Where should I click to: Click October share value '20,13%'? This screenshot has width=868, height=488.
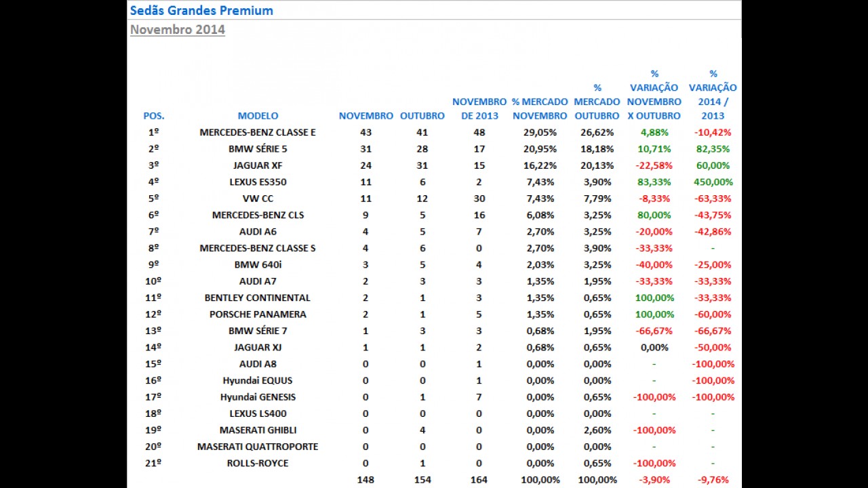click(597, 165)
